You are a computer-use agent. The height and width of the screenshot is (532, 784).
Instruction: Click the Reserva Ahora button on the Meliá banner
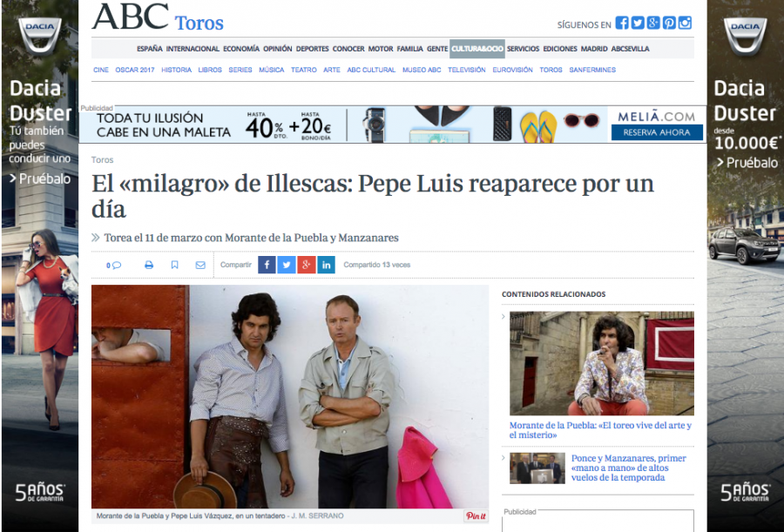coord(657,132)
